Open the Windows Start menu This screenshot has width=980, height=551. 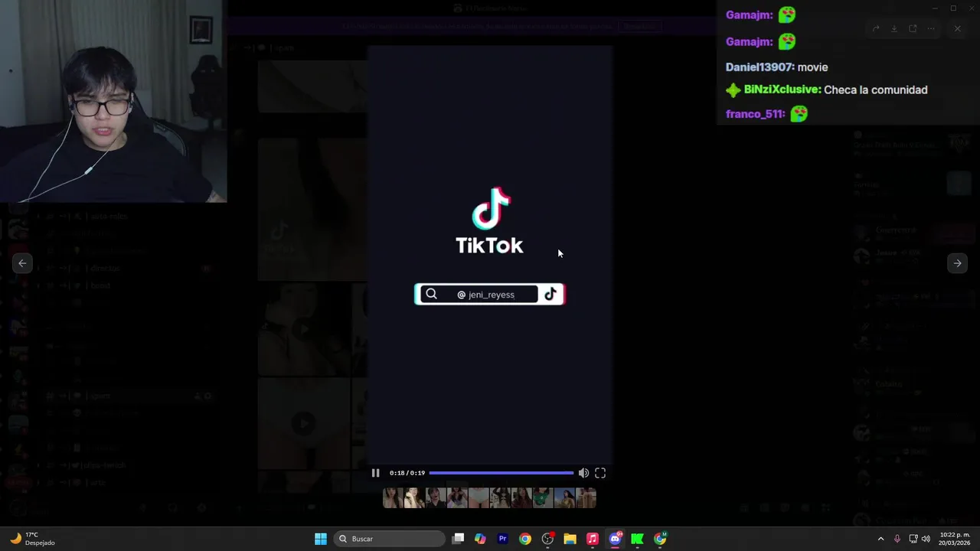pyautogui.click(x=321, y=539)
